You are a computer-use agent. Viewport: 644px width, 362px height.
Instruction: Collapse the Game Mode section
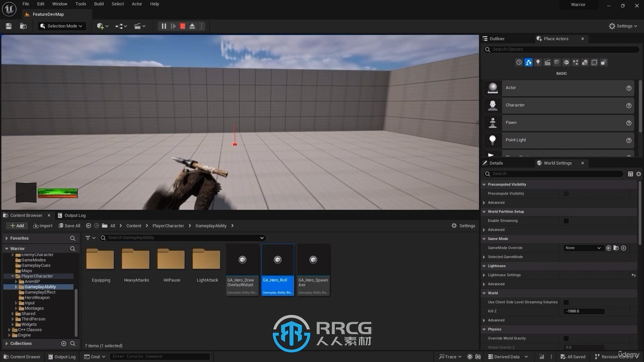coord(485,239)
